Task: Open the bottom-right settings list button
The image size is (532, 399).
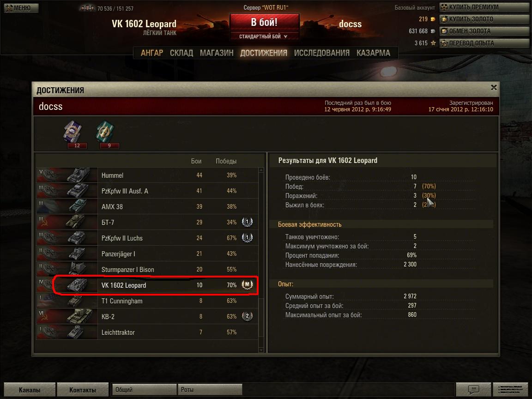Action: pyautogui.click(x=510, y=389)
